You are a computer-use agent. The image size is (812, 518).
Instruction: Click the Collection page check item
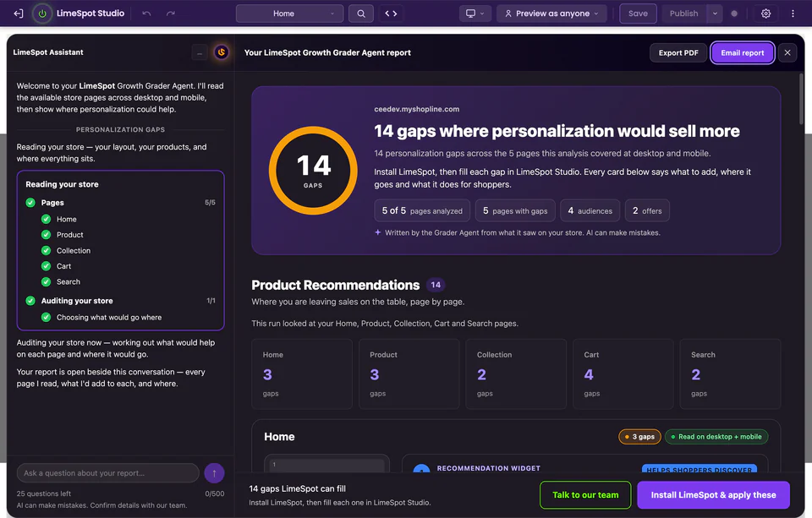66,250
